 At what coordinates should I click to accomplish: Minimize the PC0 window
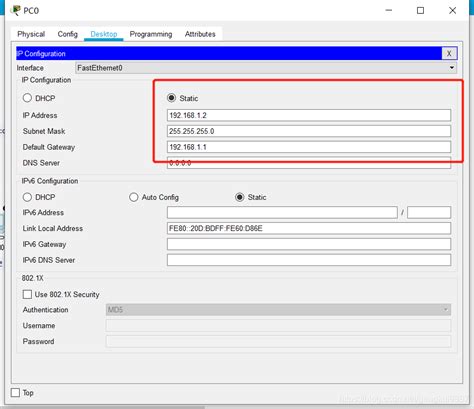click(389, 11)
